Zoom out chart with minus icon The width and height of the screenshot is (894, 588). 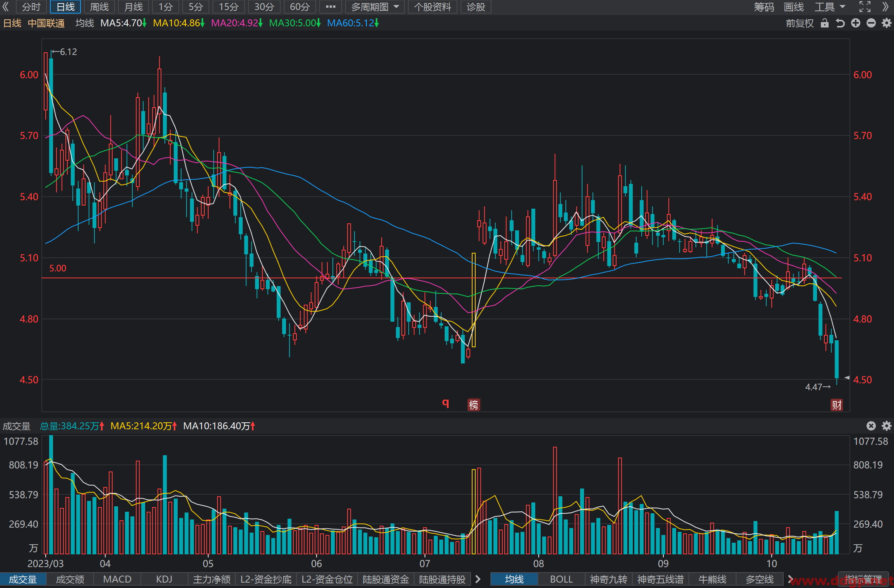point(871,23)
